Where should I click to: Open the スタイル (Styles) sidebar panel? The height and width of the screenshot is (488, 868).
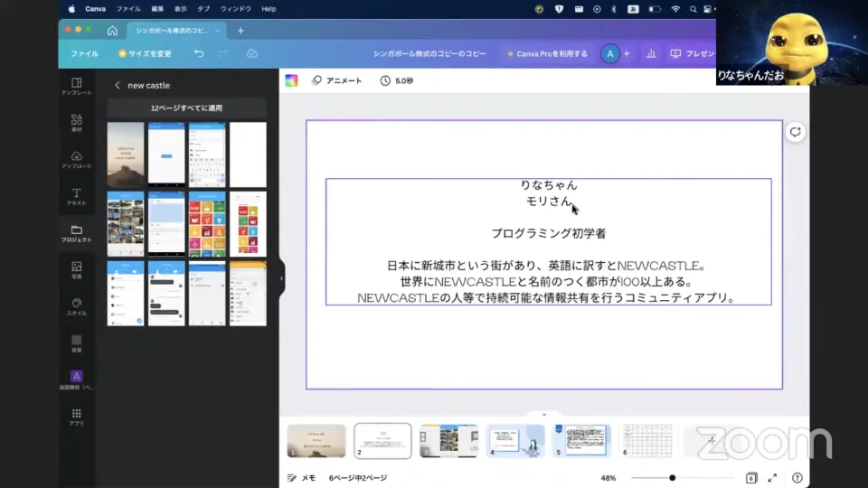(76, 306)
